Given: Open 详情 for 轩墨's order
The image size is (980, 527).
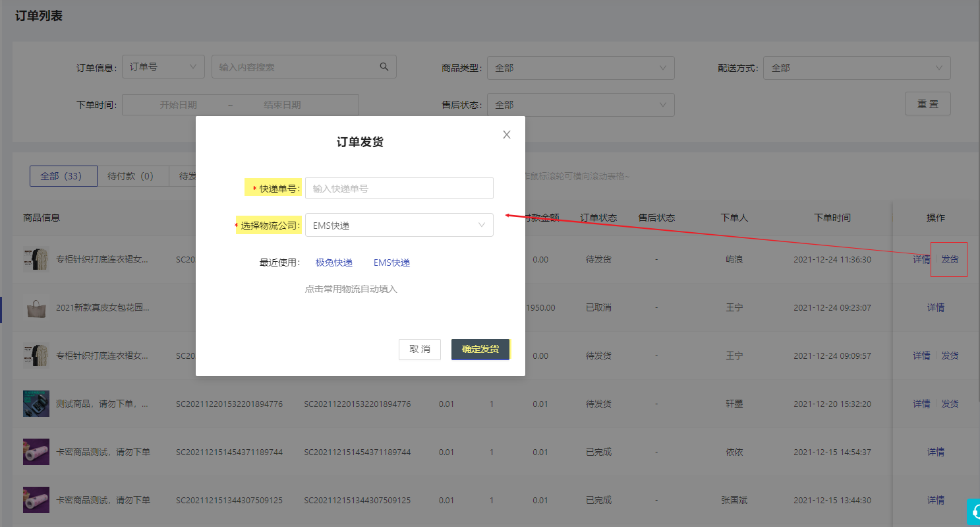Looking at the screenshot, I should (x=921, y=404).
